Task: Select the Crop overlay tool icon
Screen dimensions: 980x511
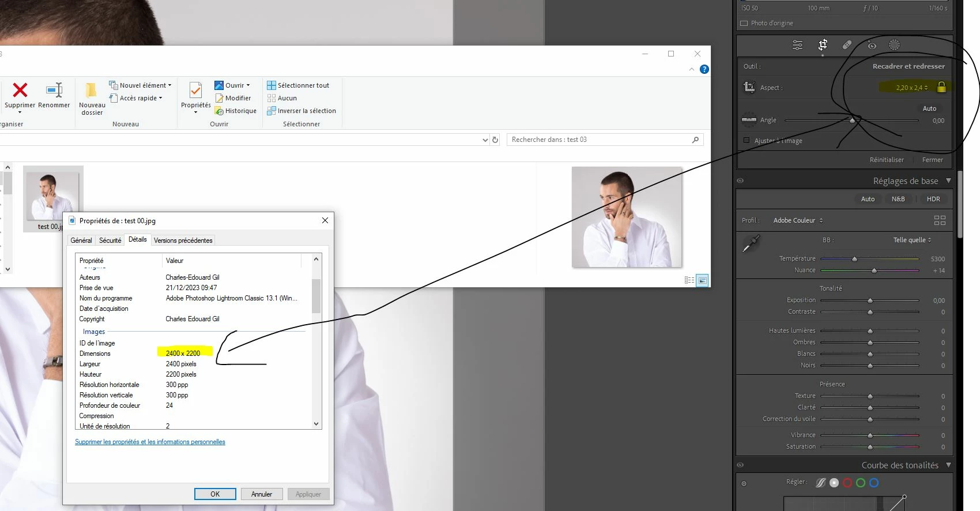Action: coord(823,45)
